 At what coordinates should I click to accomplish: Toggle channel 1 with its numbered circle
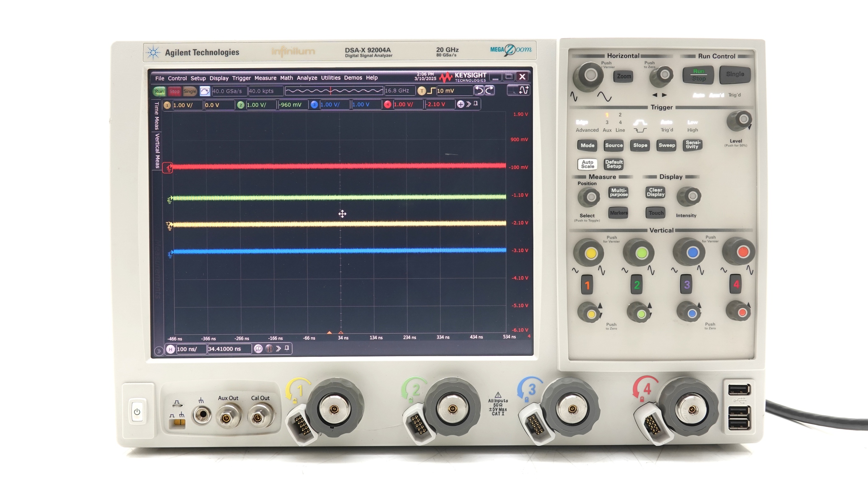[167, 105]
